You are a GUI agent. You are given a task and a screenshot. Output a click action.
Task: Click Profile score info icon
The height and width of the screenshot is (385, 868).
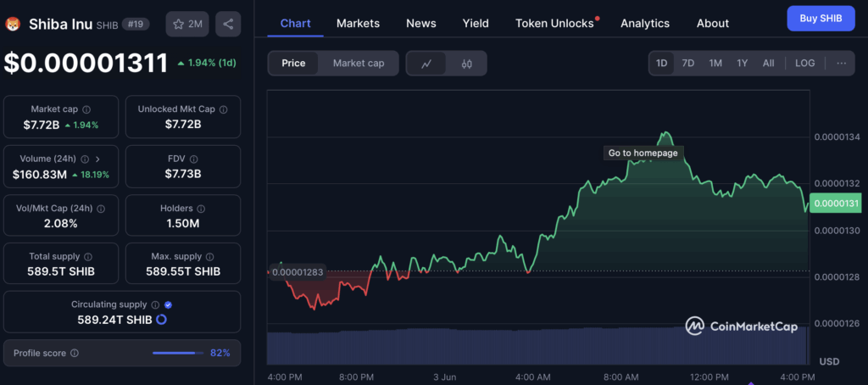click(75, 353)
